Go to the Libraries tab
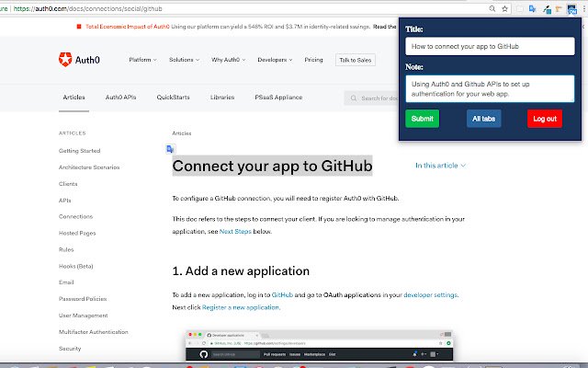 pyautogui.click(x=222, y=98)
